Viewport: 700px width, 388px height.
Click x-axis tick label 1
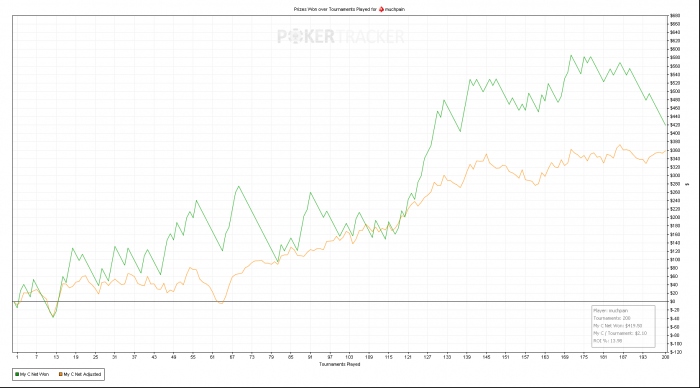coord(17,357)
